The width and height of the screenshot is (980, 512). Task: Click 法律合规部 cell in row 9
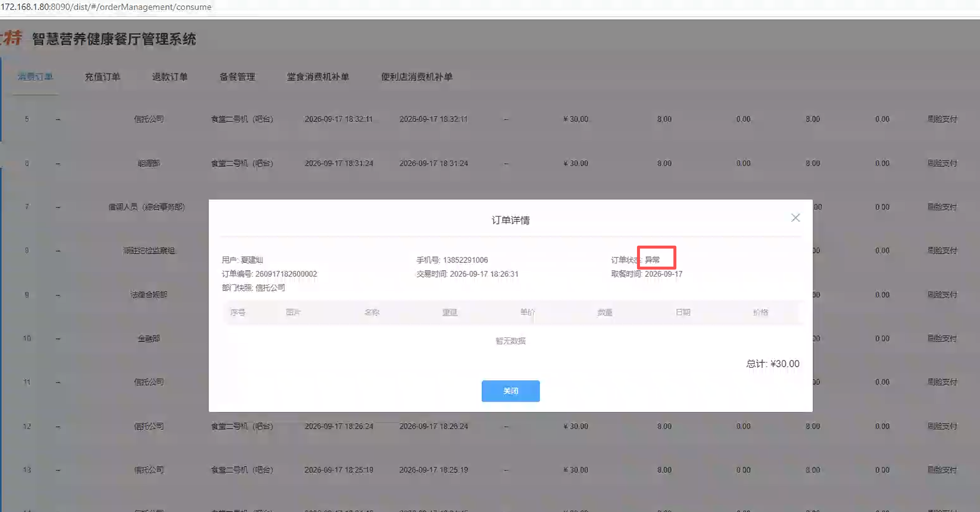tap(148, 295)
